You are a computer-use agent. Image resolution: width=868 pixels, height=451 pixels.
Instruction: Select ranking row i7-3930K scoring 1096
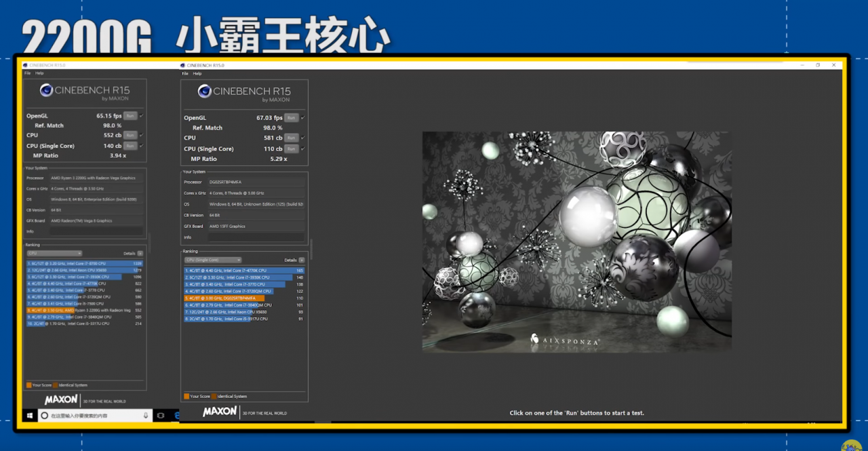85,277
